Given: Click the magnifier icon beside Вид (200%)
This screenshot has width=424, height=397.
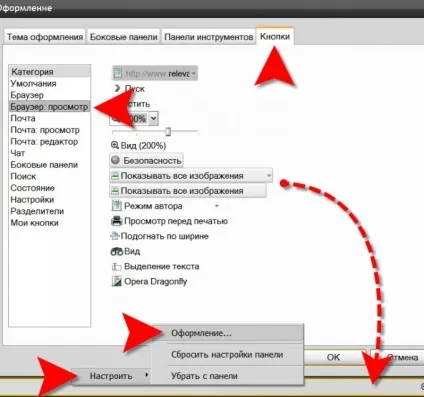Looking at the screenshot, I should point(115,145).
